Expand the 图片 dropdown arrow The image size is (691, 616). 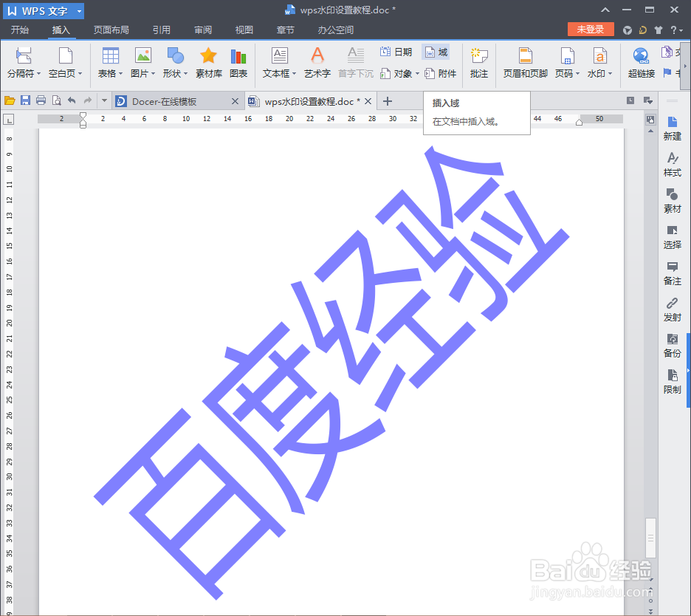click(153, 74)
